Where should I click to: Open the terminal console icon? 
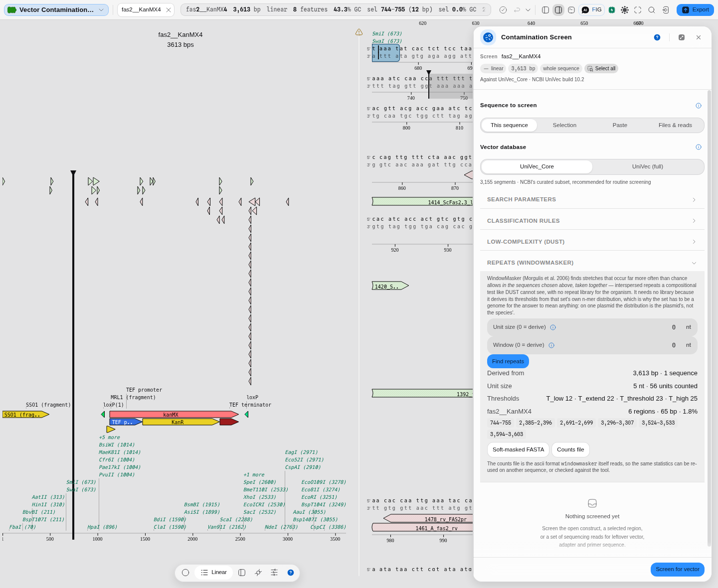[571, 10]
